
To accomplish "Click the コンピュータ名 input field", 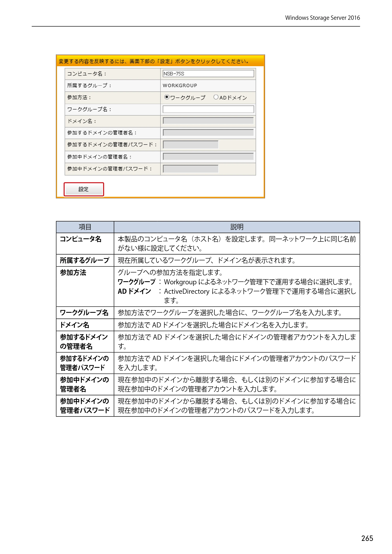I will tap(208, 74).
